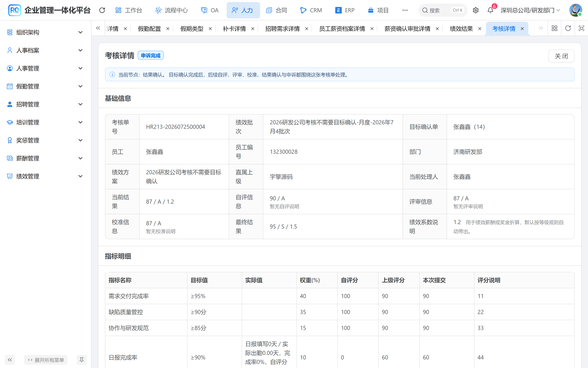
Task: Open the more modules ellipsis menu
Action: (x=405, y=10)
